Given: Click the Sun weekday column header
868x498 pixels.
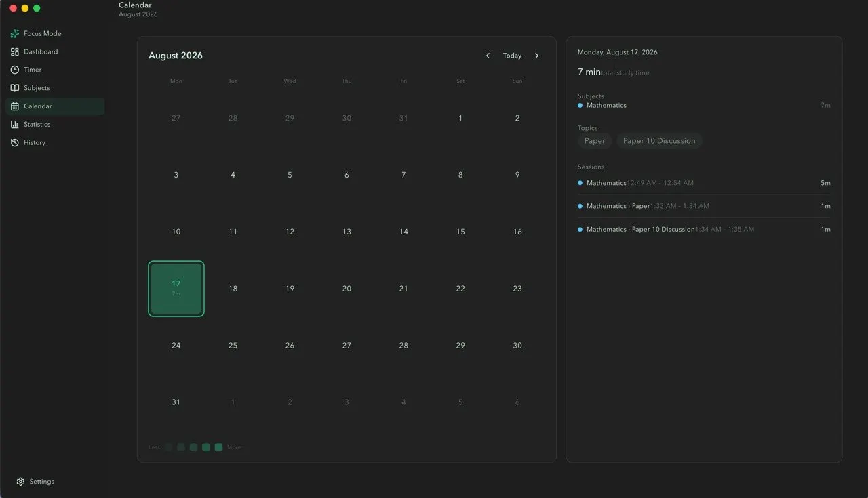Looking at the screenshot, I should tap(517, 81).
